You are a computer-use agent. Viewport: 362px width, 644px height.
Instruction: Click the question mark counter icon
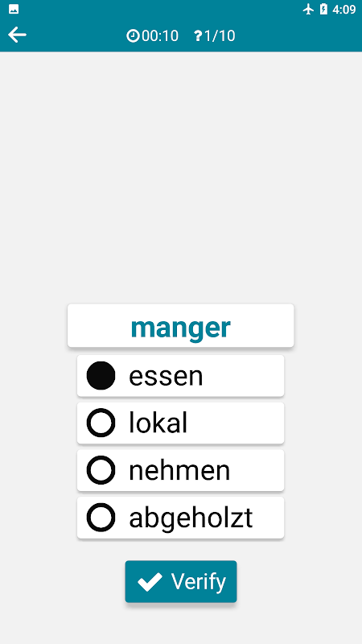click(198, 36)
